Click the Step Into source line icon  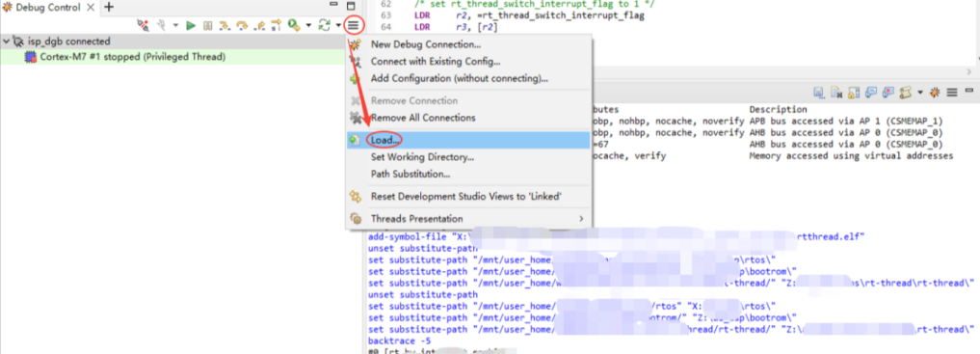click(225, 26)
